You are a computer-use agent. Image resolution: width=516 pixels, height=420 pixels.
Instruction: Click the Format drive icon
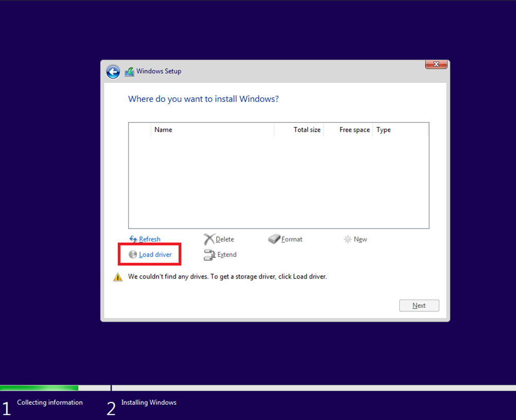[274, 239]
